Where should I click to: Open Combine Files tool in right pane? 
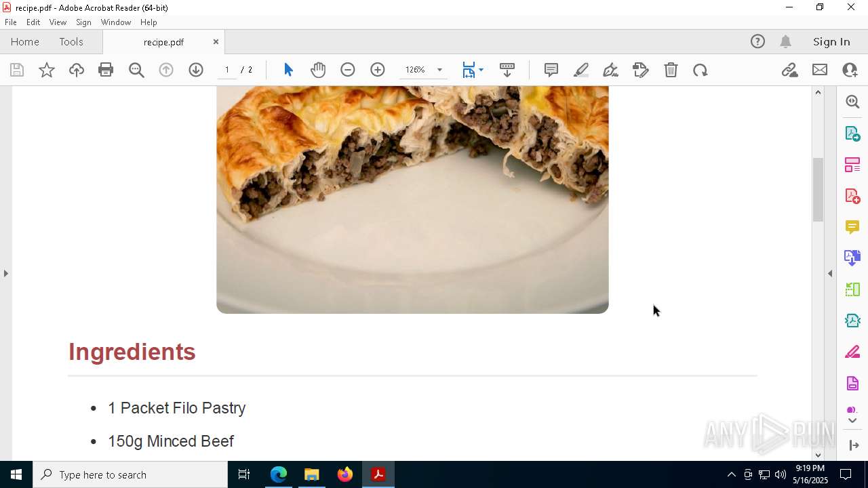coord(852,258)
